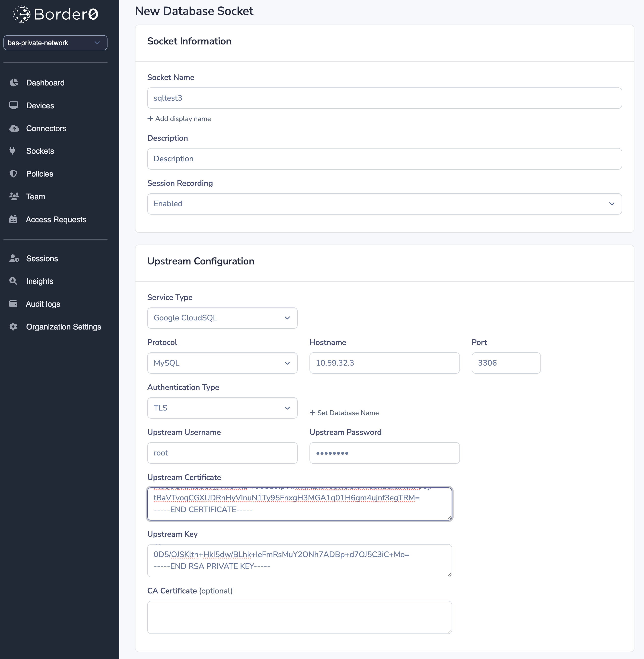Open the Service Type Google CloudSQL dropdown

click(222, 318)
